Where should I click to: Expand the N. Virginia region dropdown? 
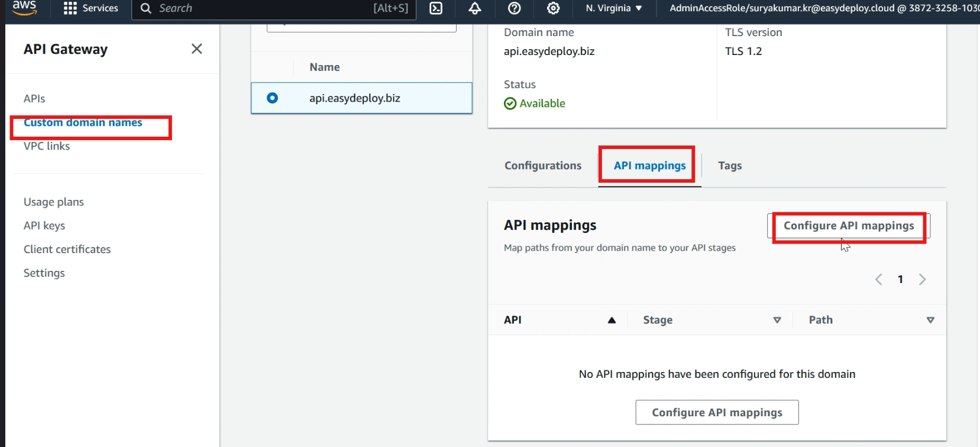[614, 8]
